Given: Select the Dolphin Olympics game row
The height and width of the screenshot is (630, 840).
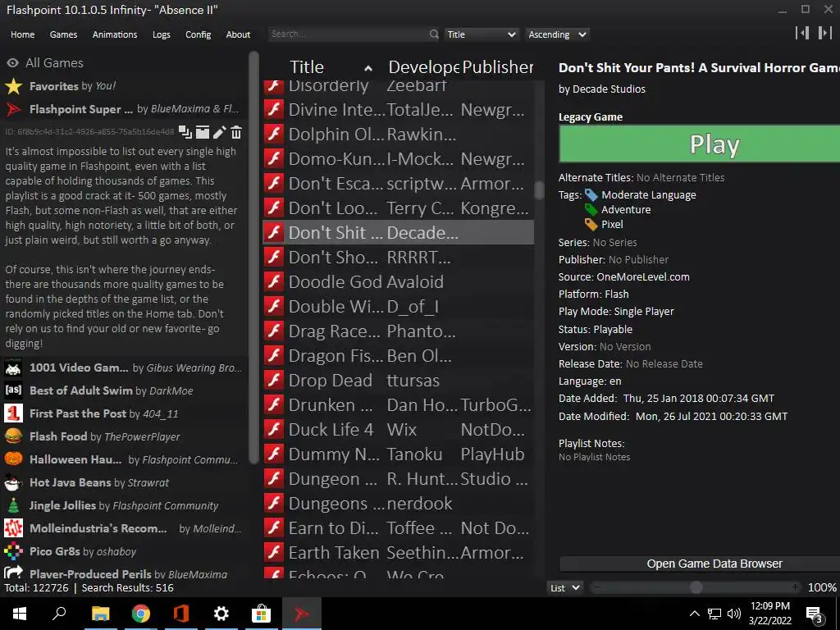Looking at the screenshot, I should point(398,134).
